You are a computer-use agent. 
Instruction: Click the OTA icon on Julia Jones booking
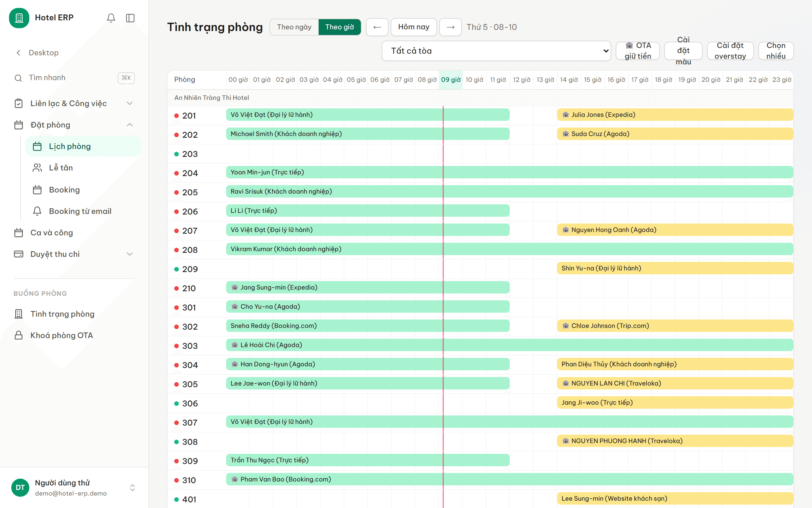coord(566,115)
